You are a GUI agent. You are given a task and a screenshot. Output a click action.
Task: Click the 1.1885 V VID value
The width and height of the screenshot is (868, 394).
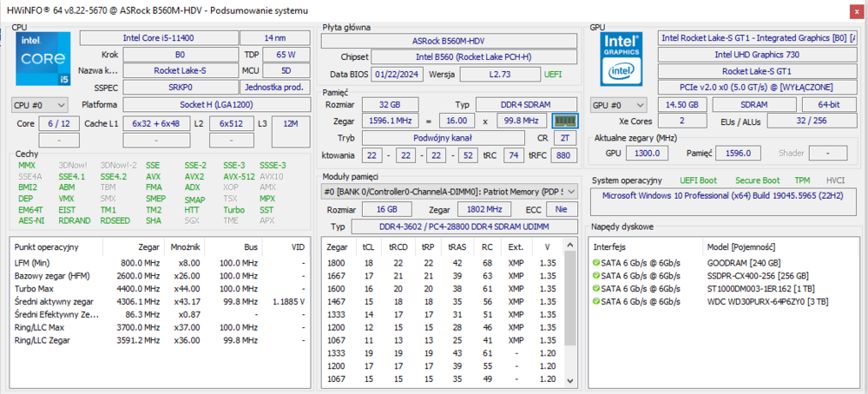tap(289, 302)
